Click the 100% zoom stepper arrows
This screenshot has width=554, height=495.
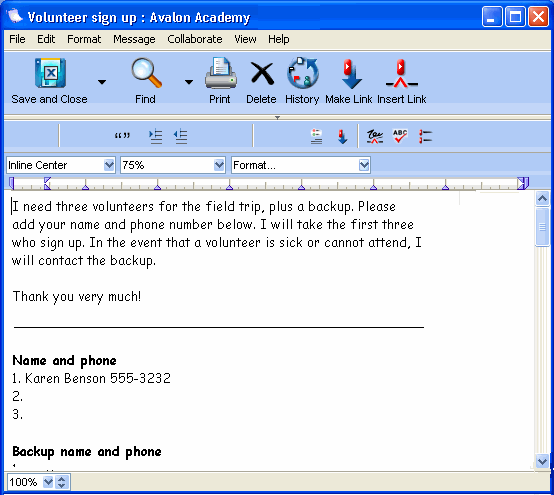click(x=61, y=482)
